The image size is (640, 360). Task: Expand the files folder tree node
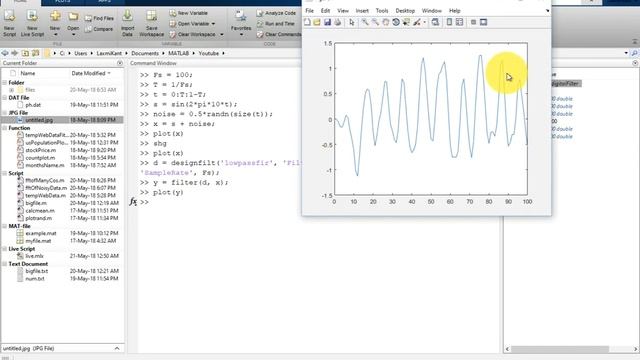click(11, 90)
